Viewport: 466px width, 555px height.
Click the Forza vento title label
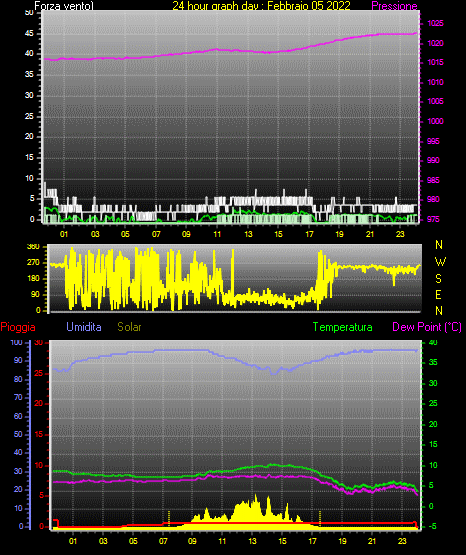pos(64,6)
